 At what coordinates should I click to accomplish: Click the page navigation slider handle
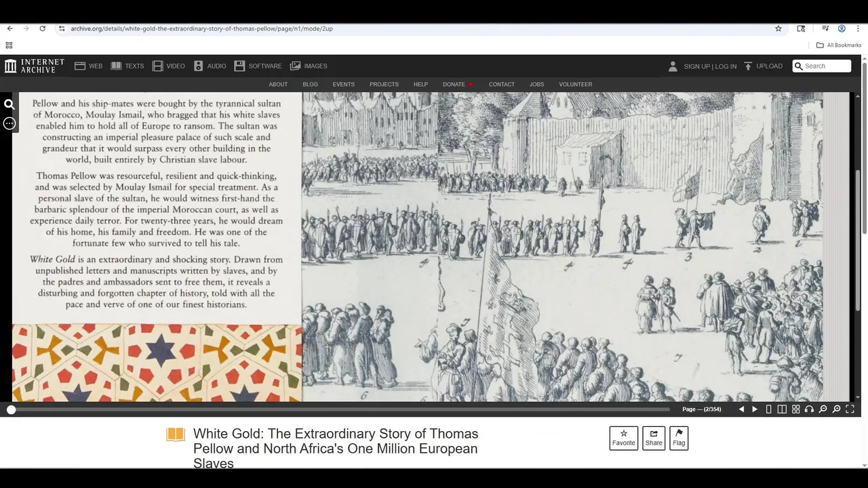pos(11,409)
